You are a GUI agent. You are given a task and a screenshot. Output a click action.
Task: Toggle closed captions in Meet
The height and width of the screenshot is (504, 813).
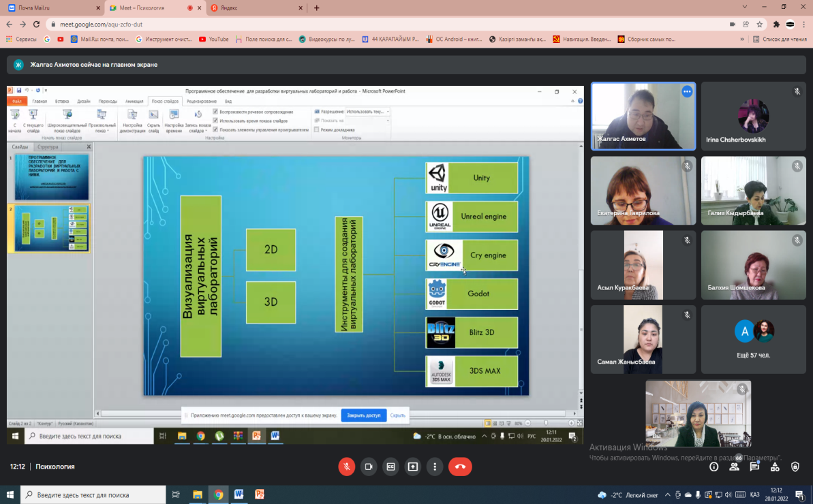[x=391, y=467]
